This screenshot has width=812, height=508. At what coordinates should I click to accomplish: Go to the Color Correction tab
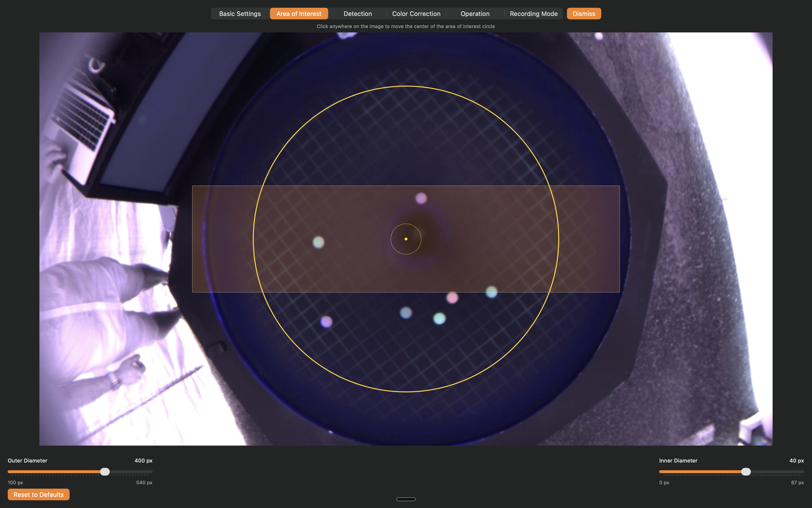point(416,14)
